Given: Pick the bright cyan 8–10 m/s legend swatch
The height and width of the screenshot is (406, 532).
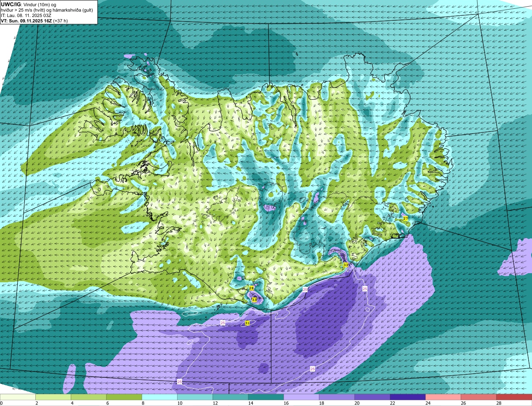Looking at the screenshot, I should point(160,397).
